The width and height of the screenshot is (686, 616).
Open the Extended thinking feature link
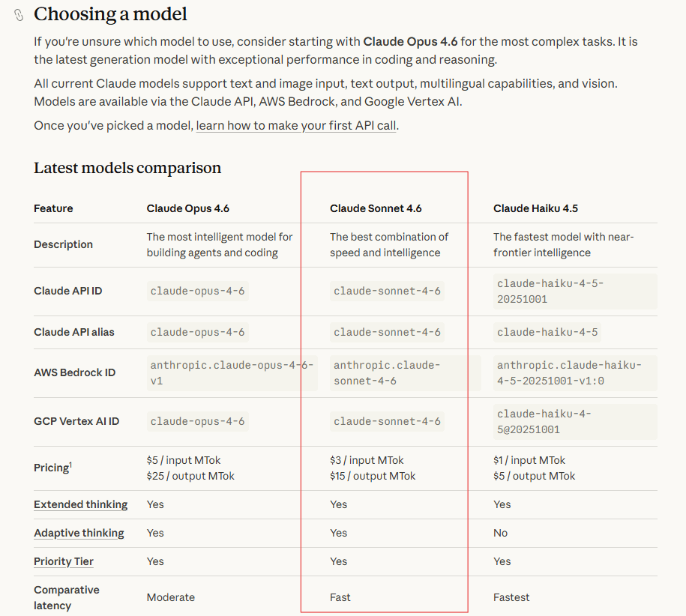pyautogui.click(x=80, y=504)
